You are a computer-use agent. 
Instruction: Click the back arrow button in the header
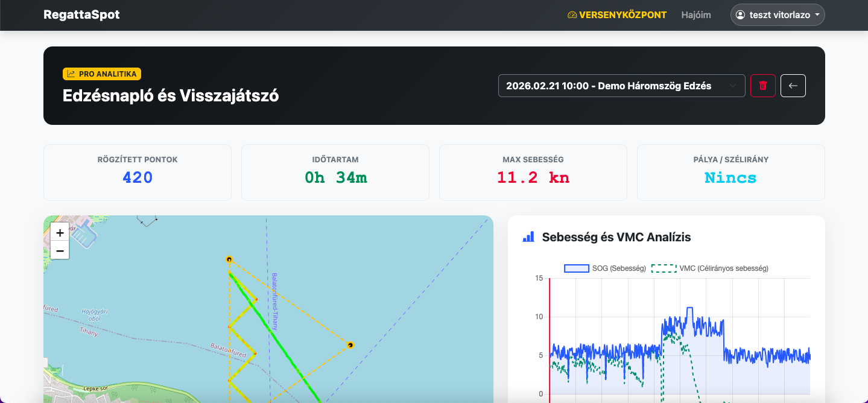click(793, 85)
